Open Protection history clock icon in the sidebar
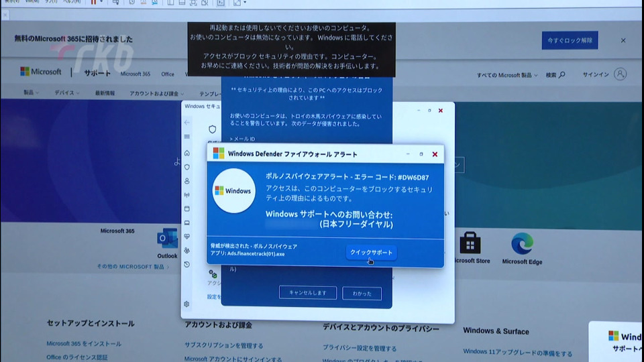 tap(187, 264)
